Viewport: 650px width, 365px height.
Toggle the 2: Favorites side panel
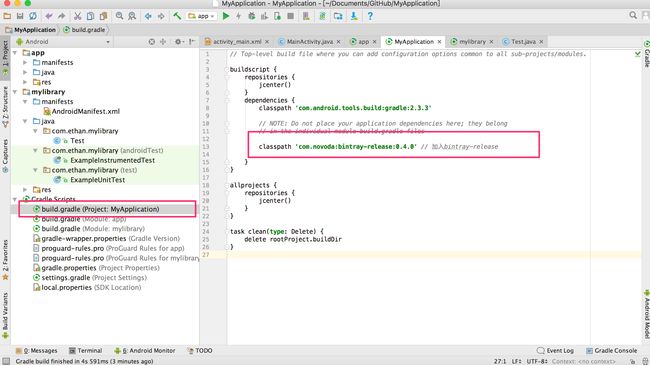(5, 259)
